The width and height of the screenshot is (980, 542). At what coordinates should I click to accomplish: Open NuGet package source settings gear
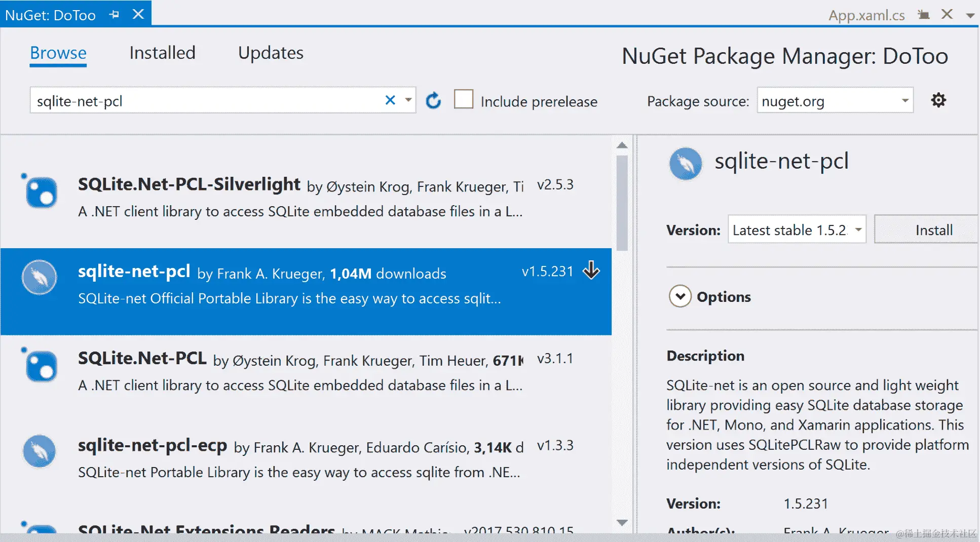point(938,100)
